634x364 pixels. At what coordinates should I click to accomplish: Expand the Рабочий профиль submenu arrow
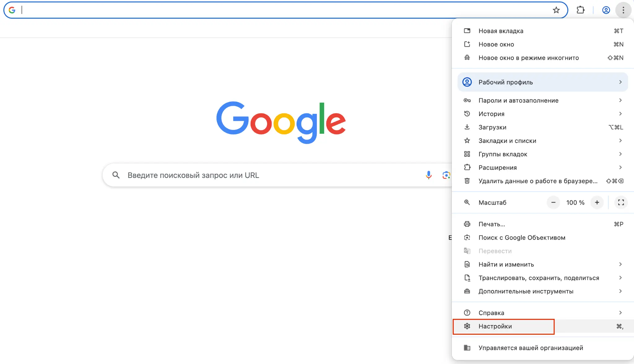coord(620,82)
